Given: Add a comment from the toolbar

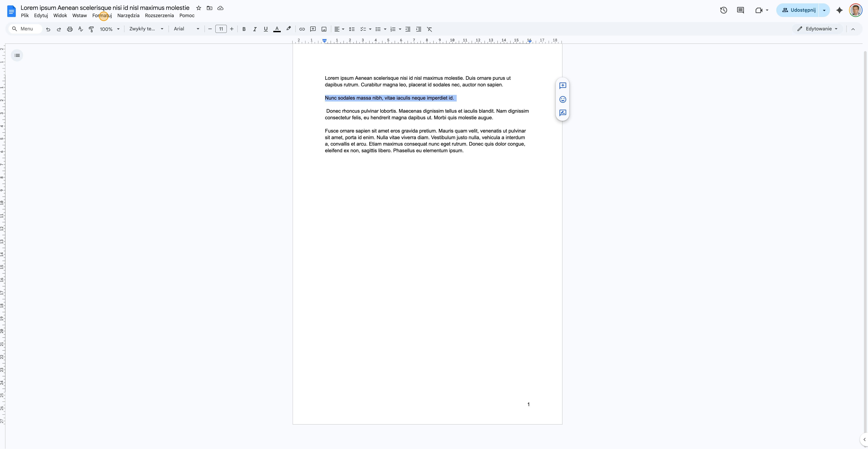Looking at the screenshot, I should [x=313, y=29].
